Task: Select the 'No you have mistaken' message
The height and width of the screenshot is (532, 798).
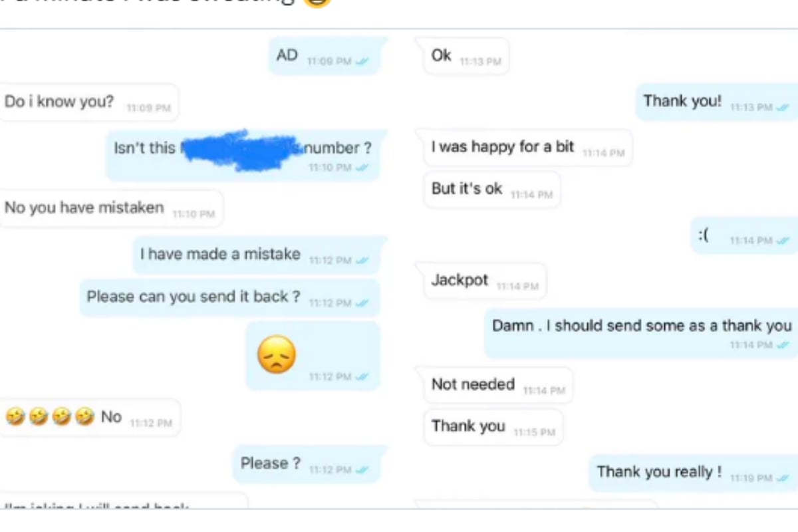Action: click(x=110, y=209)
